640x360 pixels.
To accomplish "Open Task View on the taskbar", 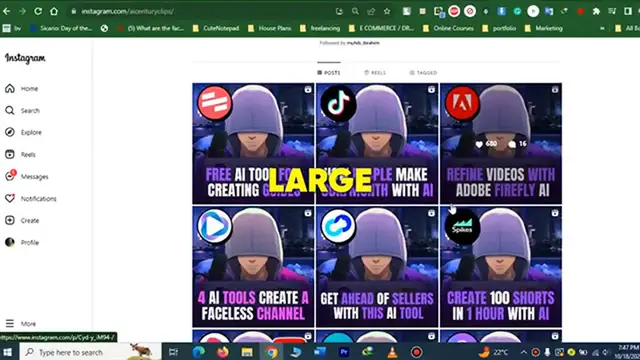I will click(x=173, y=352).
